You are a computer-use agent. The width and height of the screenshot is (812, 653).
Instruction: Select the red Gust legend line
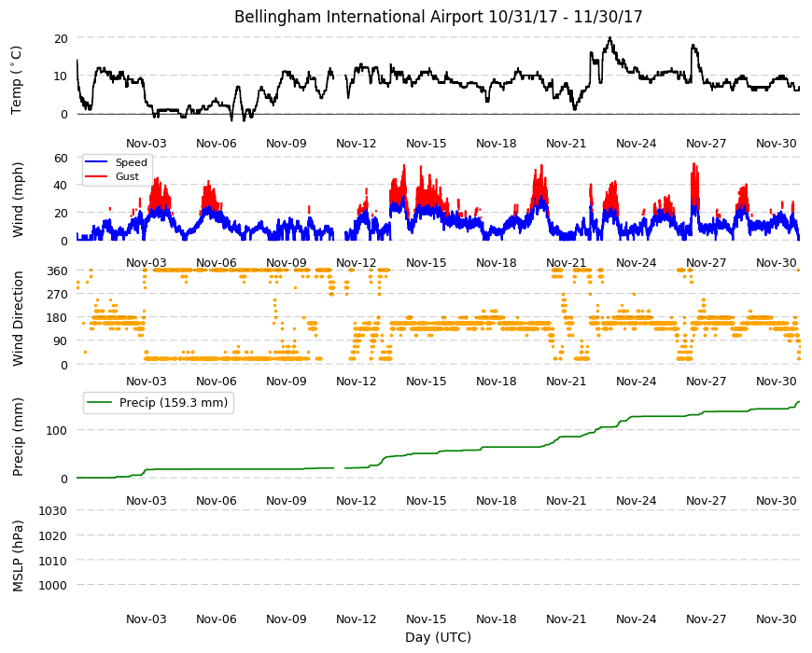pos(95,176)
